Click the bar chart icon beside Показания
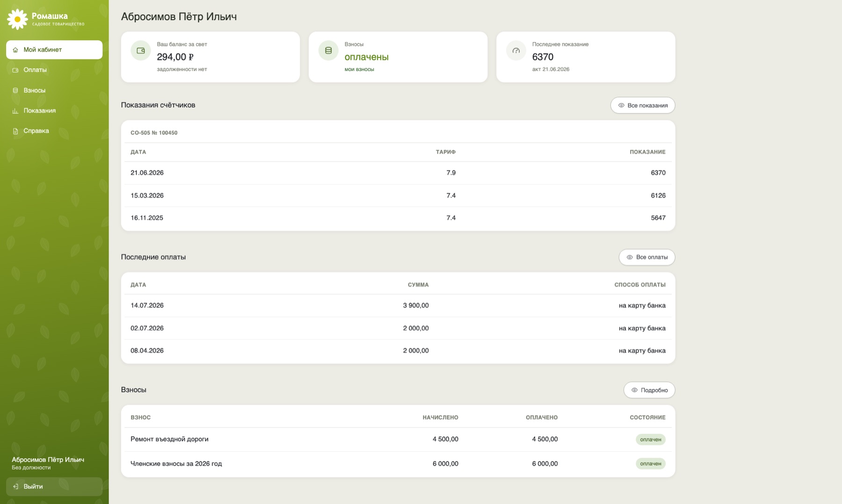Image resolution: width=842 pixels, height=504 pixels. (15, 111)
